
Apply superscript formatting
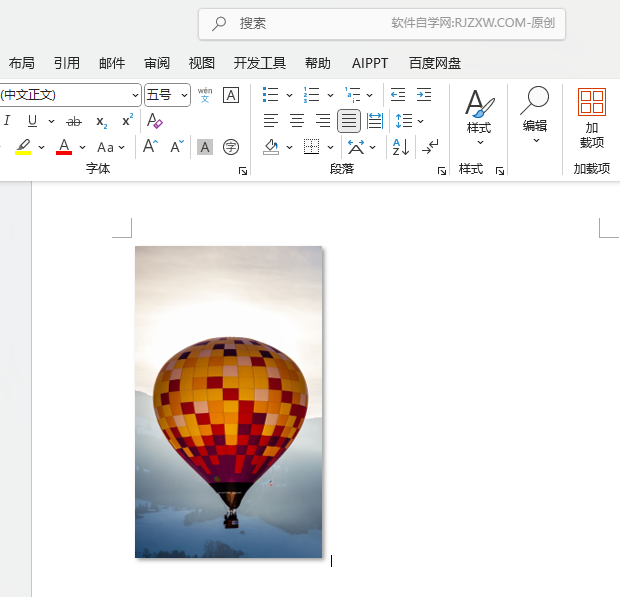(127, 120)
